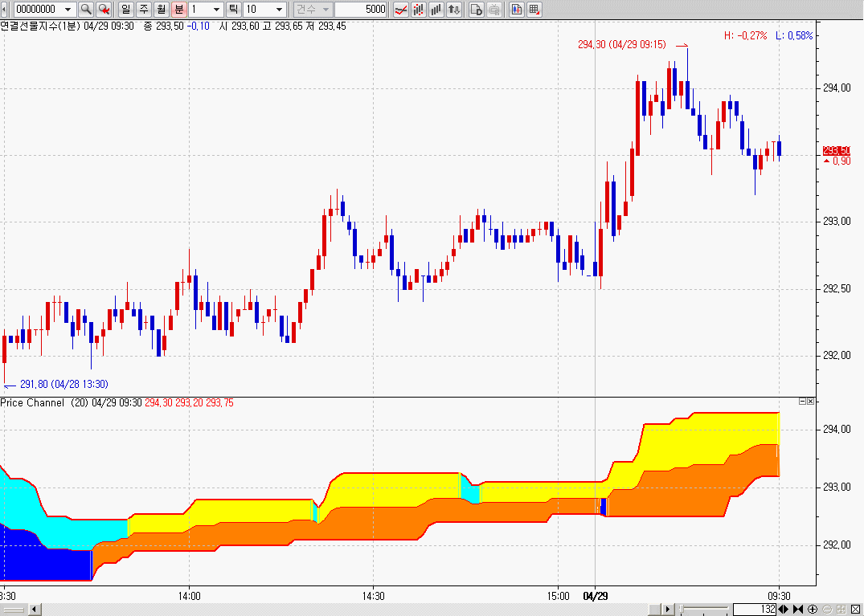Click the zoom in plus circle icon
864x616 pixels.
(x=813, y=609)
